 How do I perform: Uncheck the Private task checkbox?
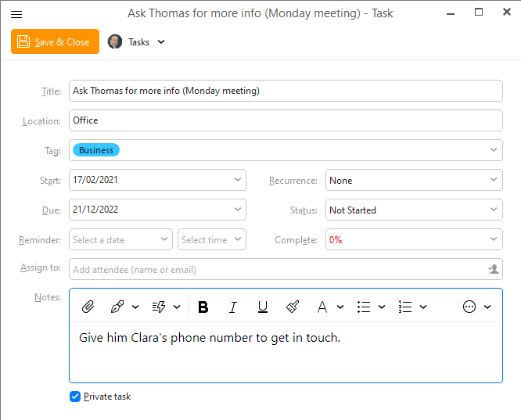pos(75,397)
